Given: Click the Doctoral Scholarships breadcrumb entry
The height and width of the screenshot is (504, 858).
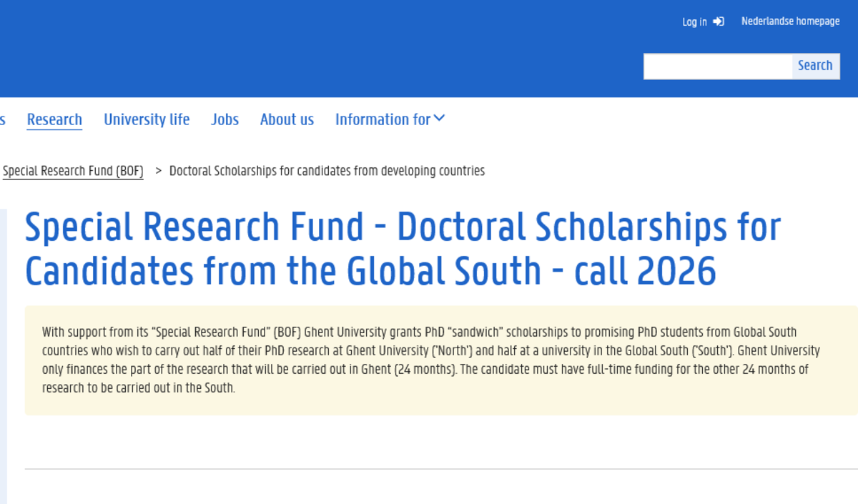Looking at the screenshot, I should [327, 170].
